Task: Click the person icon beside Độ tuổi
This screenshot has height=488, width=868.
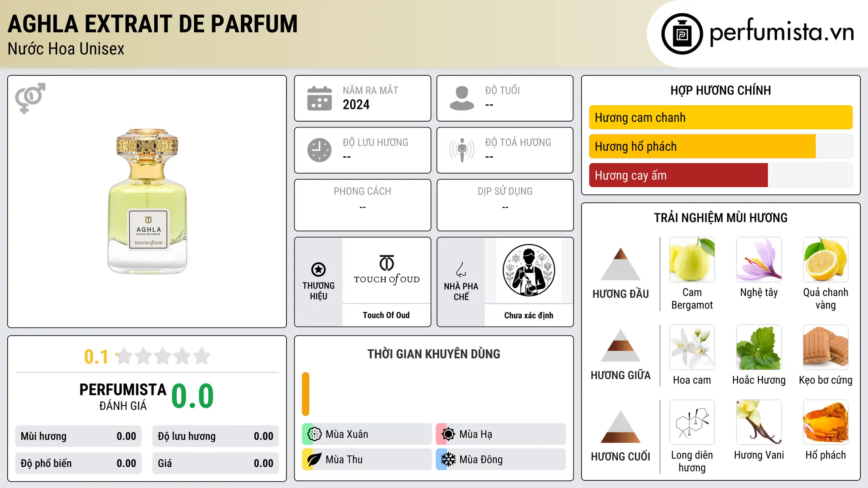Action: [462, 98]
